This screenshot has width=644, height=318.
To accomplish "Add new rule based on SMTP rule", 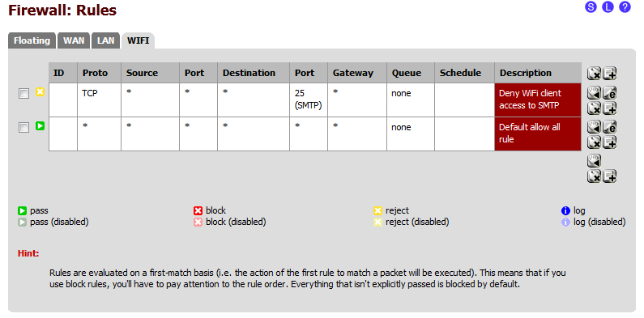I will [x=610, y=108].
